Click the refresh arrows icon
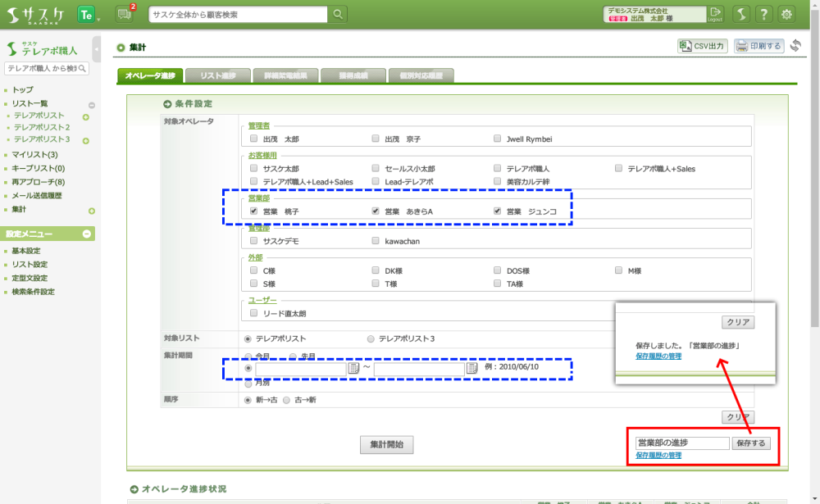 795,46
